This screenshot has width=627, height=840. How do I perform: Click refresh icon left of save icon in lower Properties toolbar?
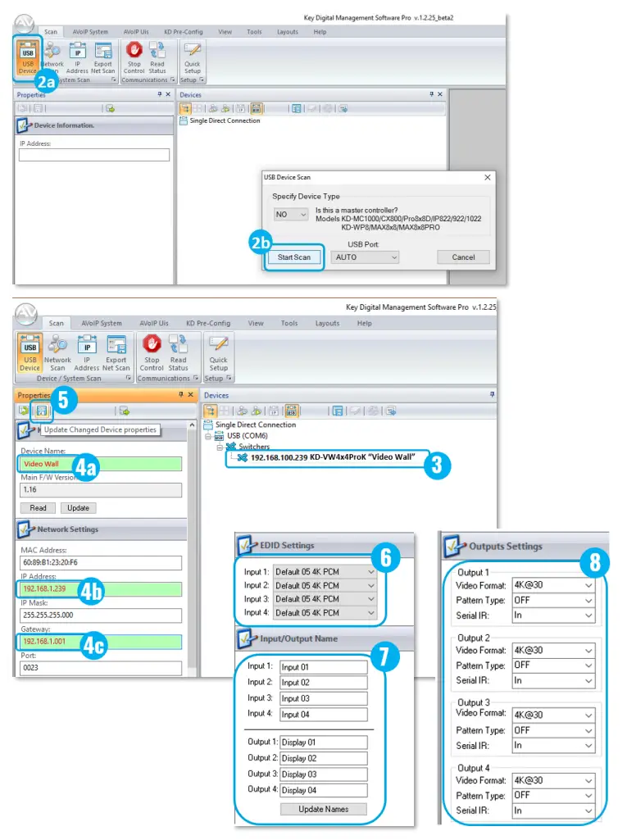pyautogui.click(x=24, y=411)
